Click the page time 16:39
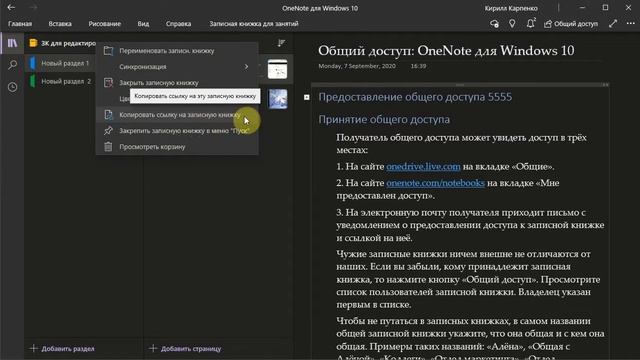 pyautogui.click(x=418, y=66)
